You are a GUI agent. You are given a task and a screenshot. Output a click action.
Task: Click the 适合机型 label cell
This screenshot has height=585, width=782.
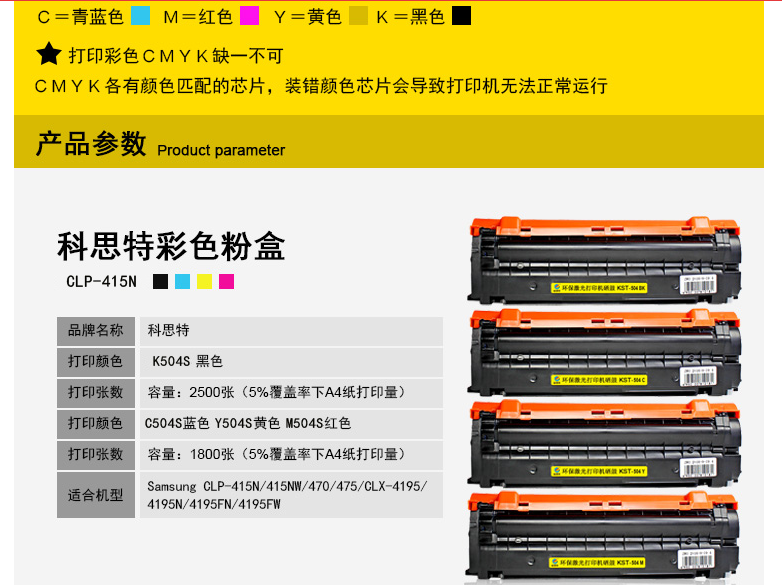[x=96, y=495]
